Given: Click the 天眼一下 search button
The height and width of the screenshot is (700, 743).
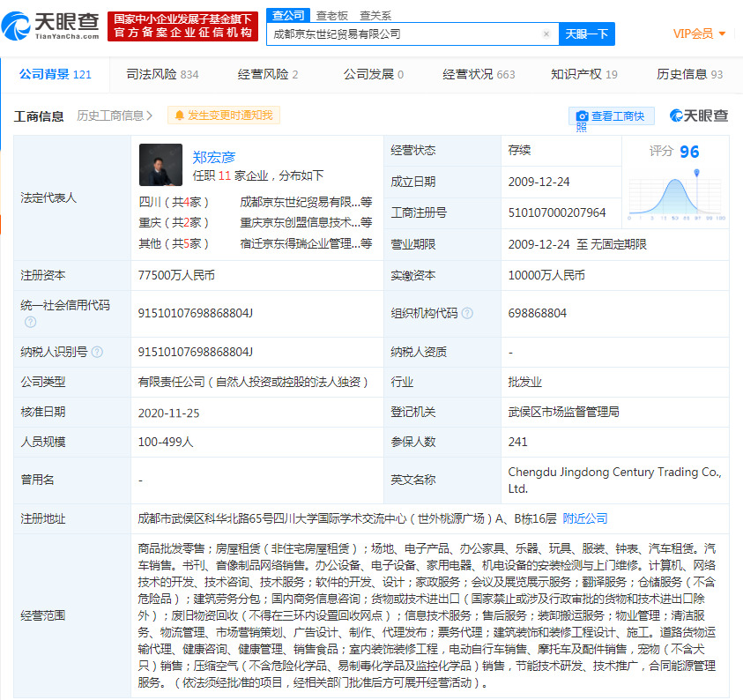Looking at the screenshot, I should (587, 34).
